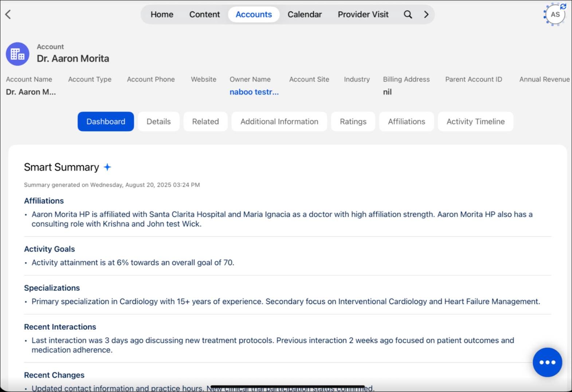The width and height of the screenshot is (572, 392).
Task: Click the Account Name value Dr. Aaron M...
Action: tap(31, 92)
